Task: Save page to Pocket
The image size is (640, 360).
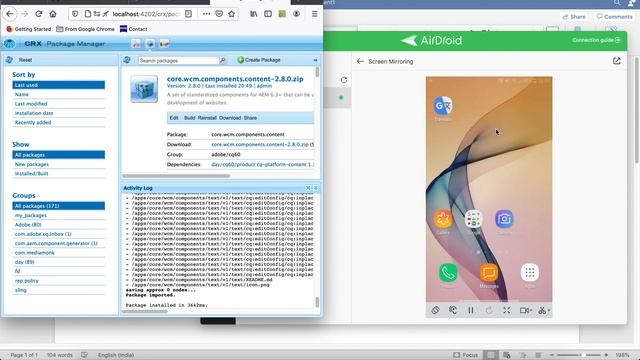Action: (219, 14)
